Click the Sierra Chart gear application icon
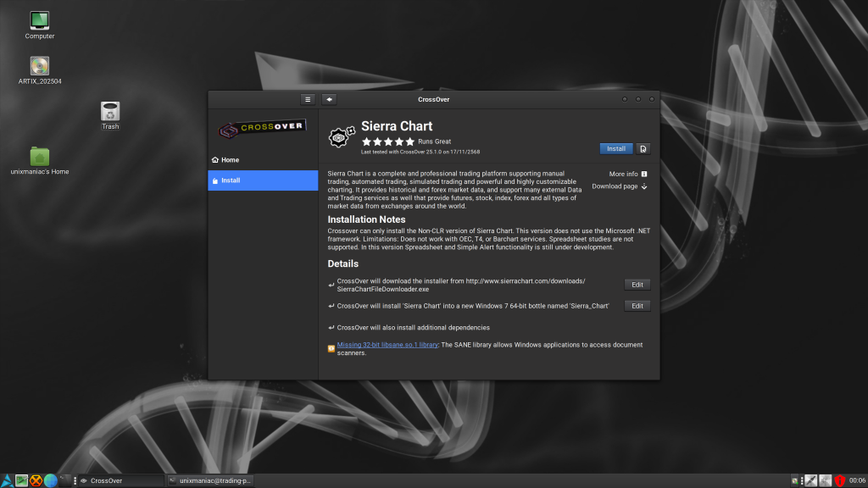 click(x=337, y=136)
